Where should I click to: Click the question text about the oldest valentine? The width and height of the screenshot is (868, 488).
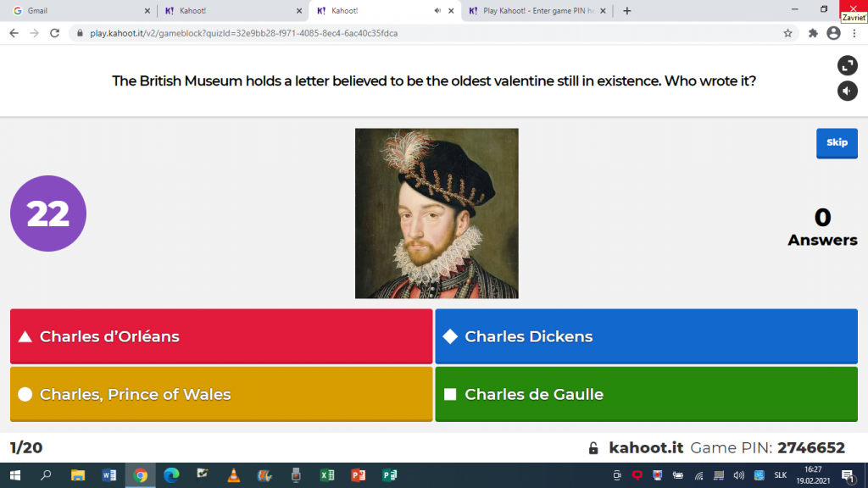pyautogui.click(x=434, y=80)
